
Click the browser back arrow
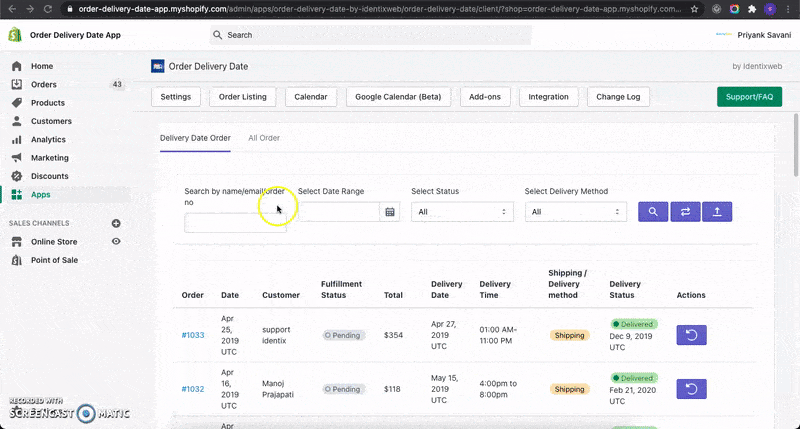coord(12,9)
